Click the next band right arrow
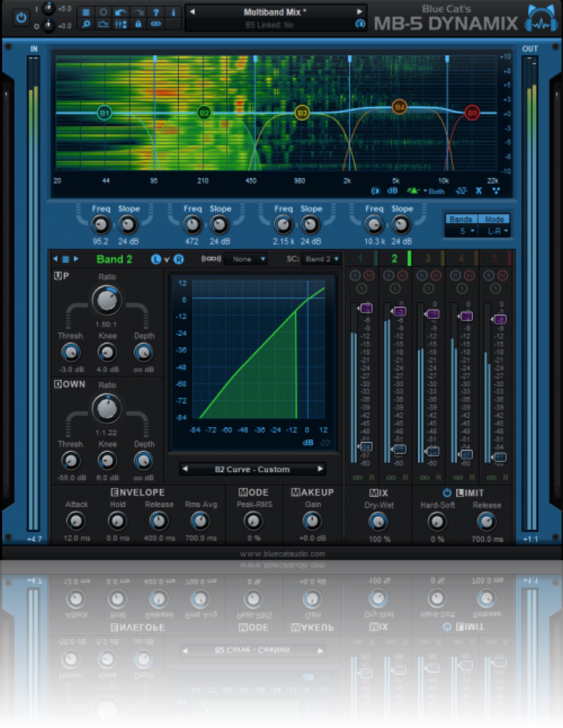This screenshot has height=728, width=563. coord(76,259)
